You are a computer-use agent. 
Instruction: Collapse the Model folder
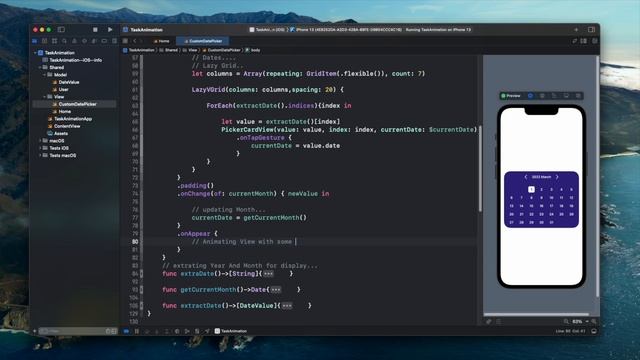(x=44, y=75)
